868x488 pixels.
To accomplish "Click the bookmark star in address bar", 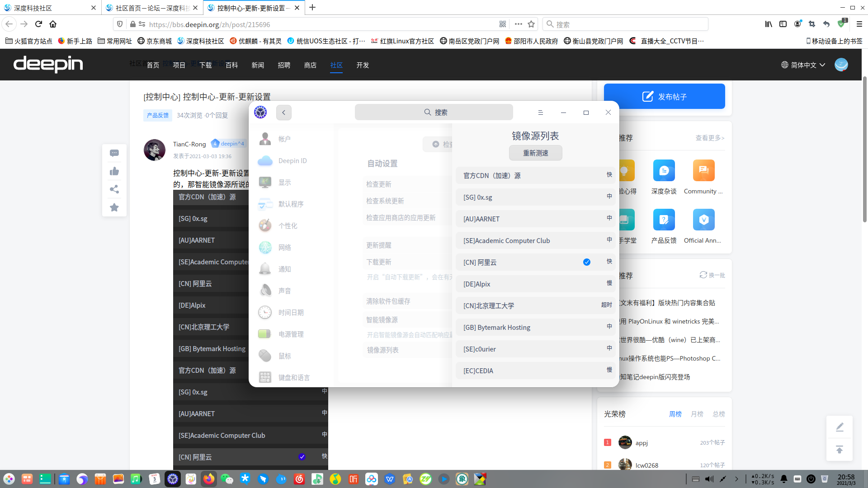I will click(531, 24).
